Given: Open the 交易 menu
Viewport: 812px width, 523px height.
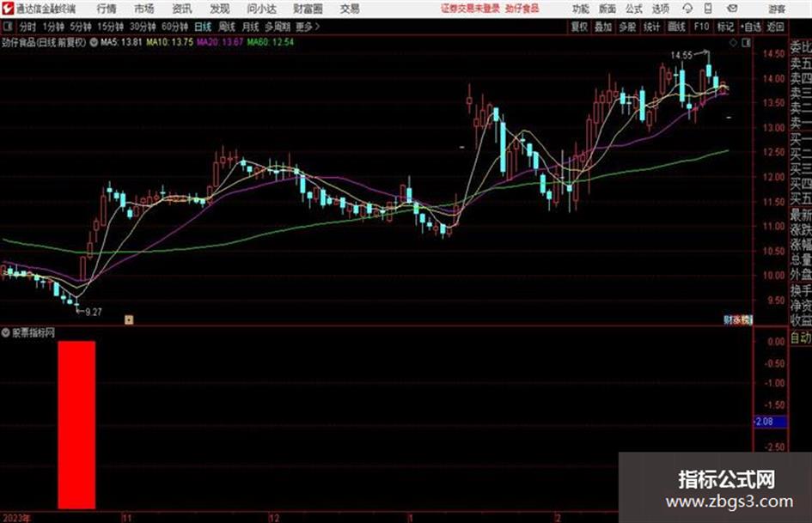Looking at the screenshot, I should coord(350,9).
